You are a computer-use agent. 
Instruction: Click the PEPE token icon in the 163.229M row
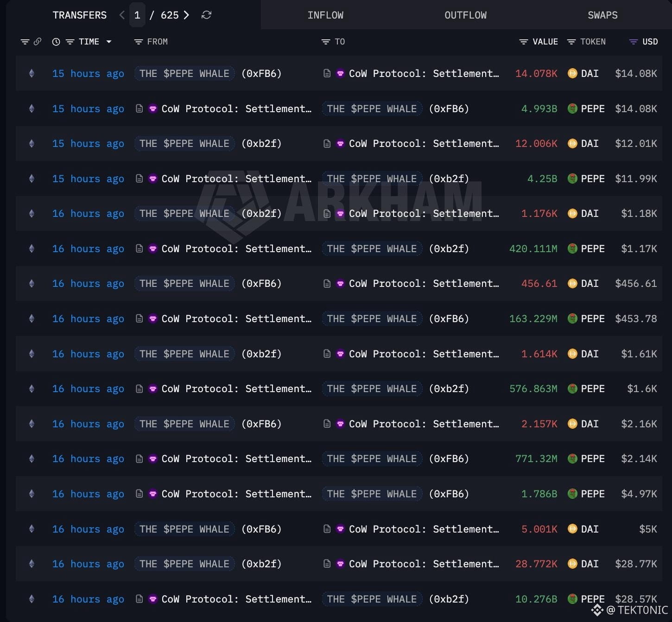point(572,318)
